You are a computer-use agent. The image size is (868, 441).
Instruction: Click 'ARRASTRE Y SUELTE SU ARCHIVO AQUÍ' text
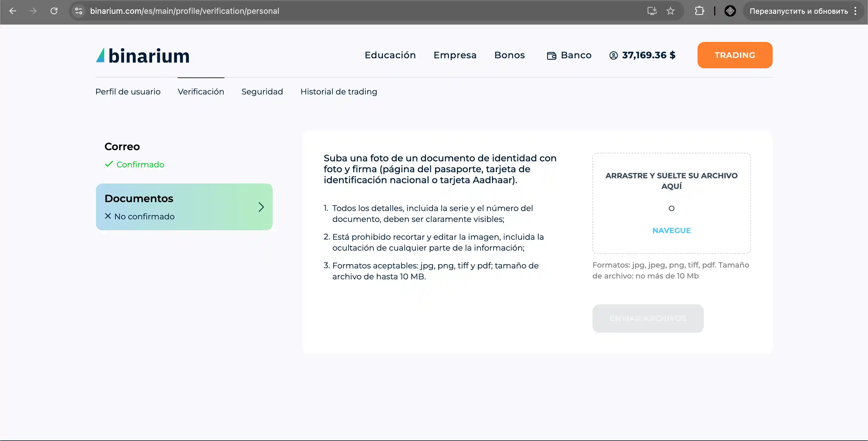[x=671, y=181]
